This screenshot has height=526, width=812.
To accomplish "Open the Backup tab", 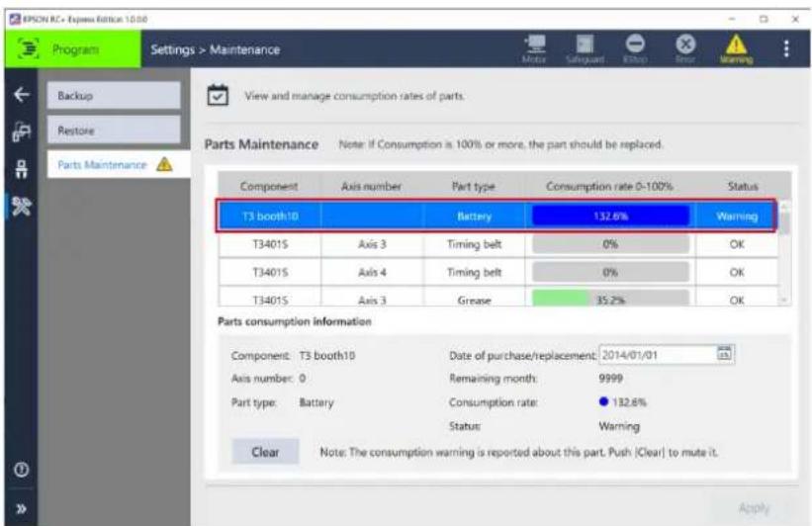I will coord(114,95).
